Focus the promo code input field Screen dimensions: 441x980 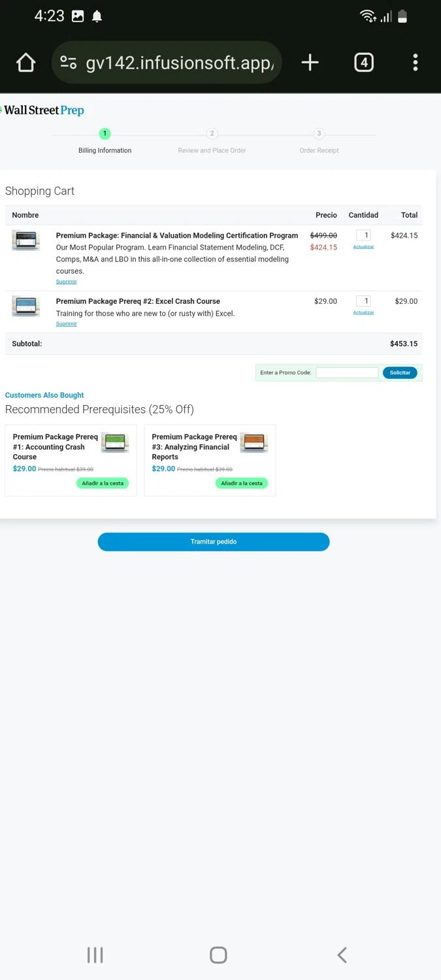[x=347, y=373]
